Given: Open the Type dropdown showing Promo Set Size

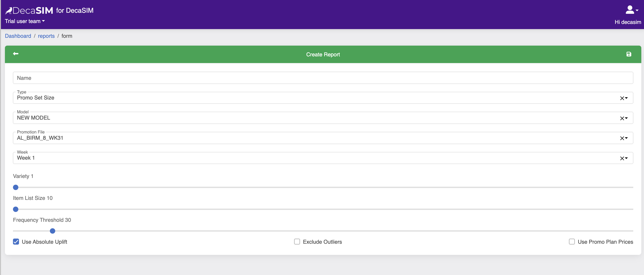Looking at the screenshot, I should (x=323, y=98).
